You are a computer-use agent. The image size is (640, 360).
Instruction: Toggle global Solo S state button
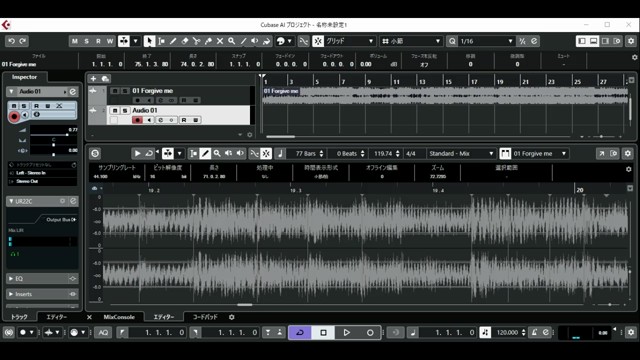86,41
